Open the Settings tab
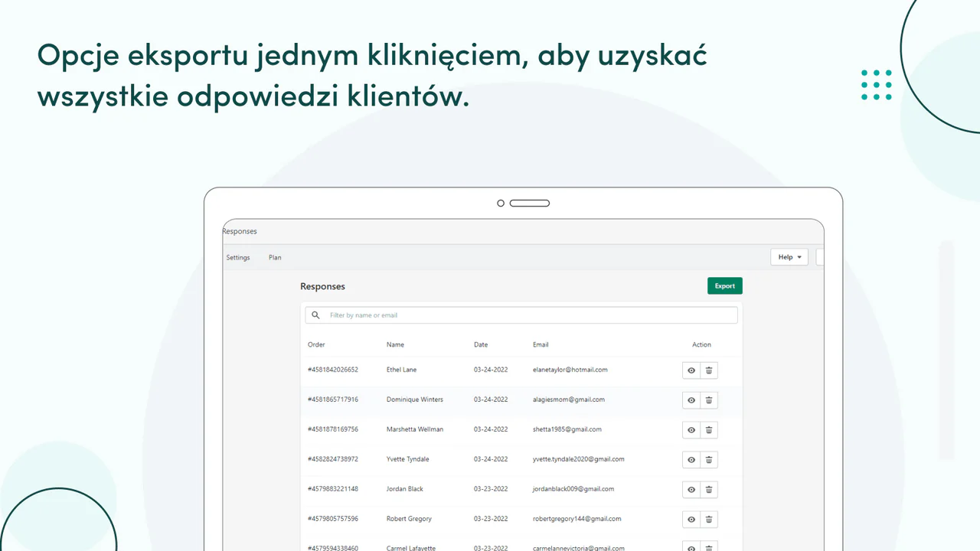 (238, 258)
